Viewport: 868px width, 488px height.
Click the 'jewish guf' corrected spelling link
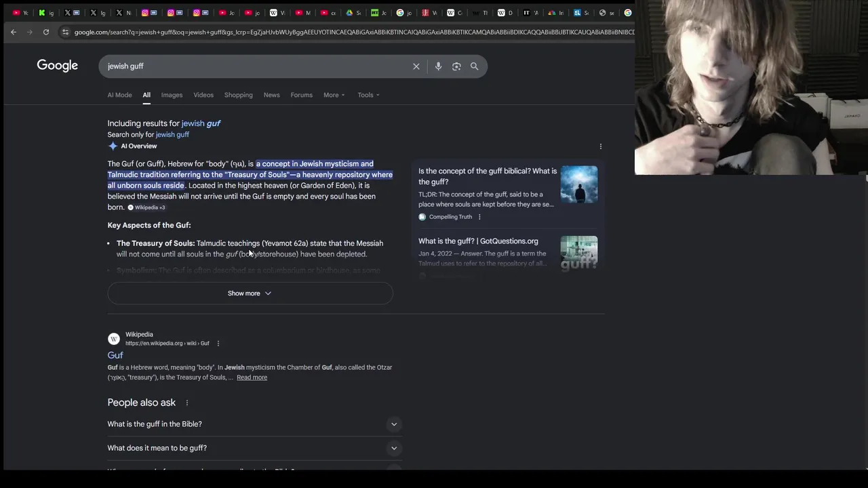click(201, 123)
